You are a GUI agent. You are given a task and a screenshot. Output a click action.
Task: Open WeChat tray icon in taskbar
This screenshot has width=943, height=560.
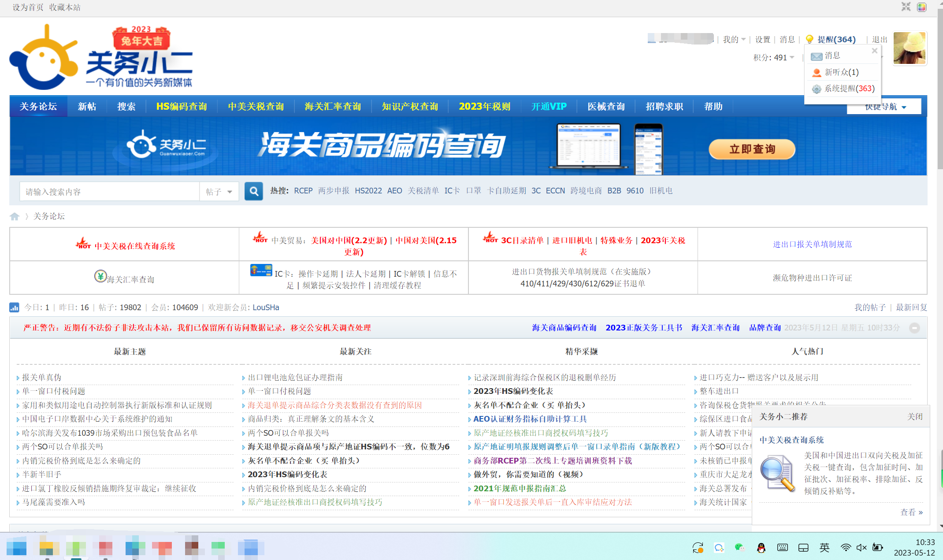[740, 548]
